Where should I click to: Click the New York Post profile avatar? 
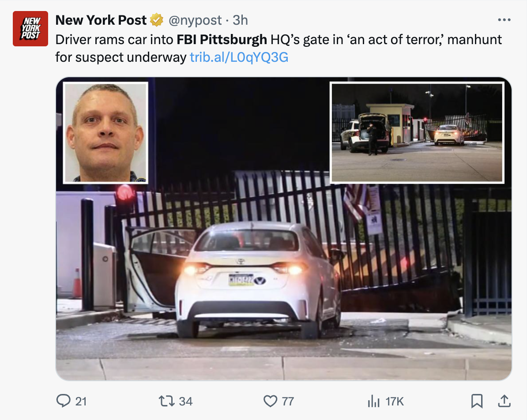[30, 29]
